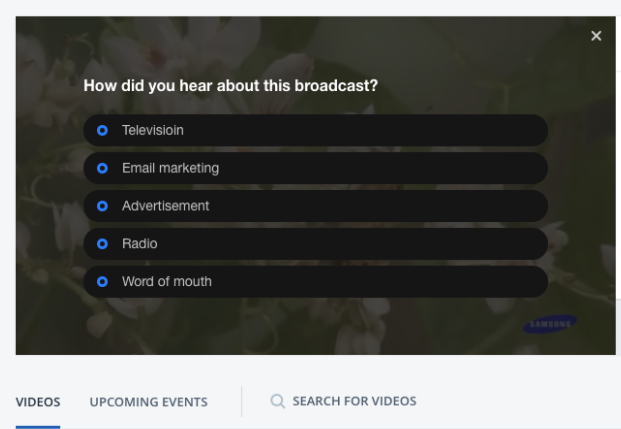Viewport: 621px width, 429px height.
Task: Select the Word of mouth radio button
Action: pyautogui.click(x=102, y=282)
